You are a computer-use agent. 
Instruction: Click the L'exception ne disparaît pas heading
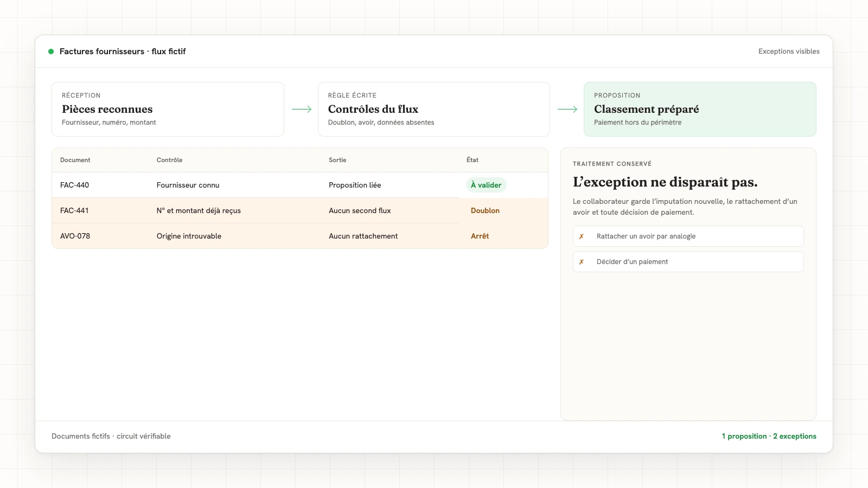(665, 182)
